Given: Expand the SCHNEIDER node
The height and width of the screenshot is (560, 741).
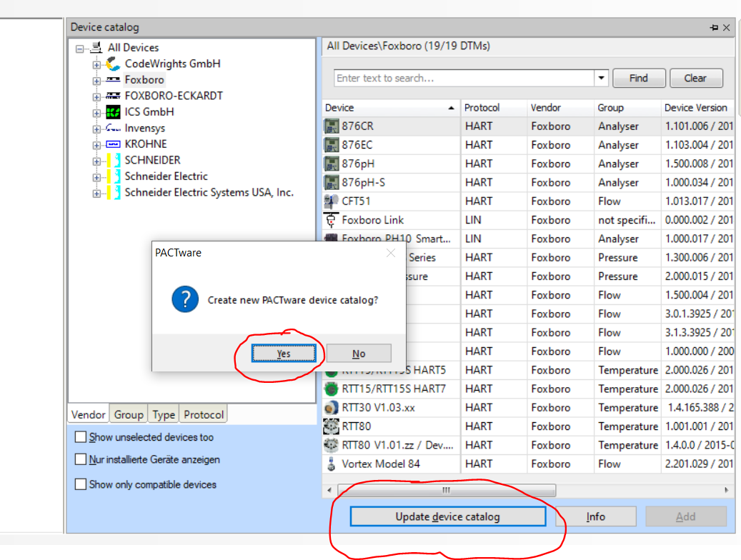Looking at the screenshot, I should coord(96,161).
